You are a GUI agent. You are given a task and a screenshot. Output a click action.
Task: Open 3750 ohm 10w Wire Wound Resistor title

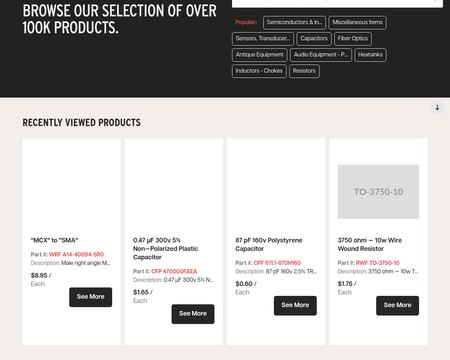(x=370, y=244)
